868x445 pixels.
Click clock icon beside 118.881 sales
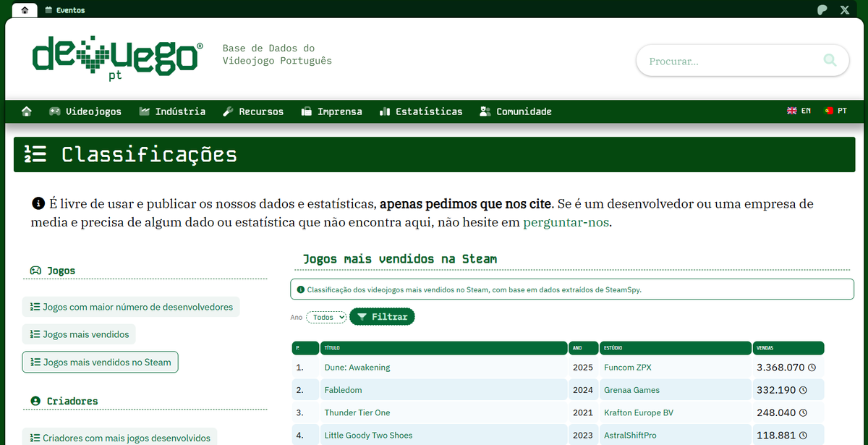point(802,436)
